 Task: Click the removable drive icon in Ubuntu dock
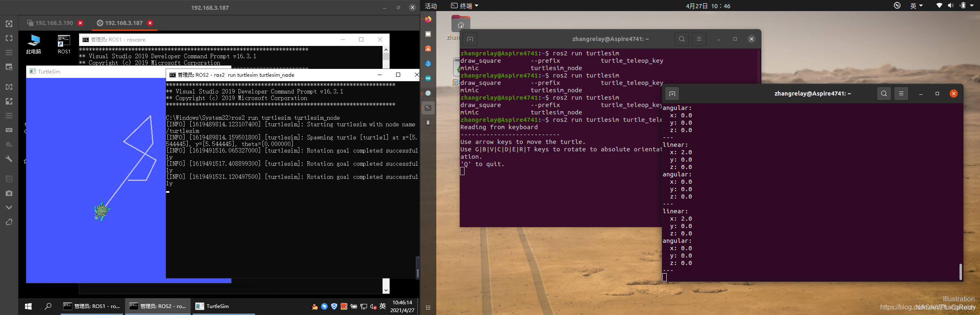(x=428, y=123)
